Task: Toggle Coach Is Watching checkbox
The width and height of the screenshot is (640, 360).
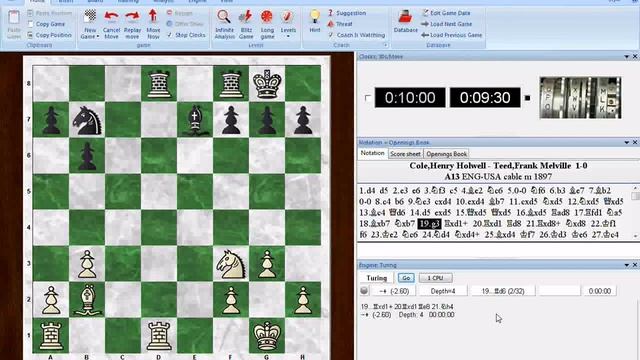Action: click(x=331, y=35)
